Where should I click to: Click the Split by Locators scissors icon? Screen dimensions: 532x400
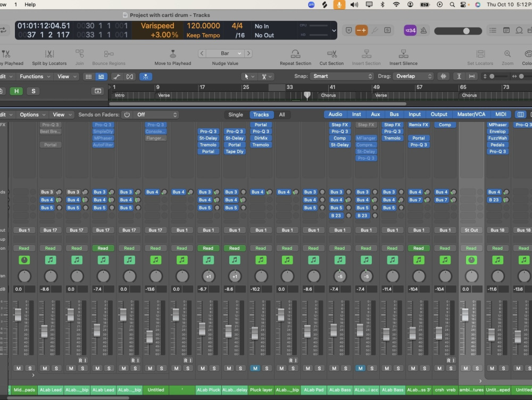click(49, 54)
